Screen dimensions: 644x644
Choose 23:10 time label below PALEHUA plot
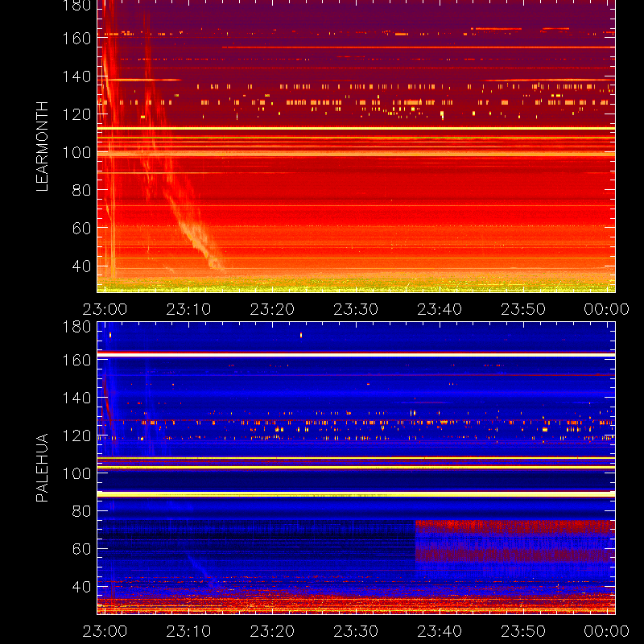(188, 631)
